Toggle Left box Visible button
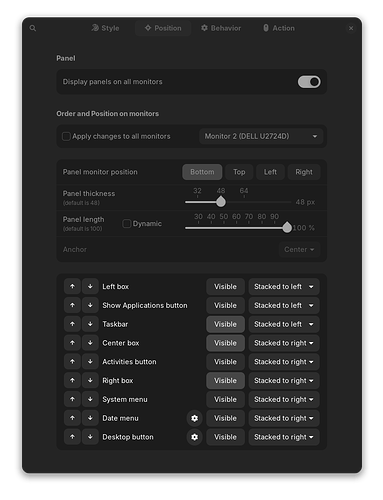Image resolution: width=383 pixels, height=500 pixels. [225, 286]
